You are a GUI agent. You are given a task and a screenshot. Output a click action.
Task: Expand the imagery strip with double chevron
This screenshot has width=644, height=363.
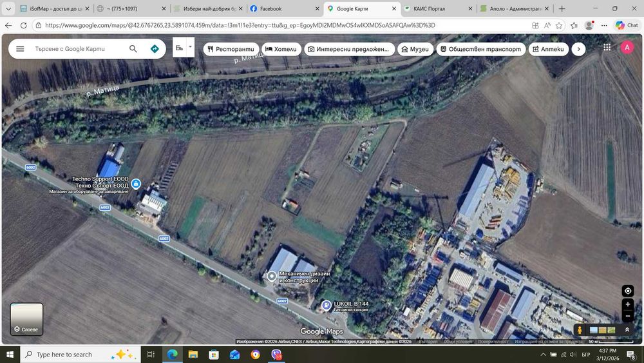pyautogui.click(x=627, y=329)
